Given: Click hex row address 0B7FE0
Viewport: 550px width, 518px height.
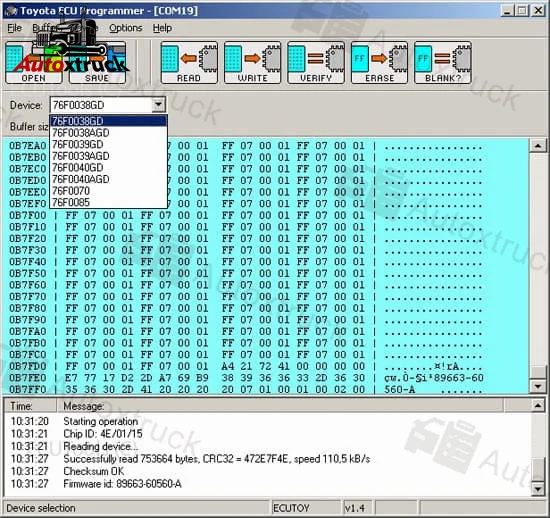Looking at the screenshot, I should click(x=28, y=378).
